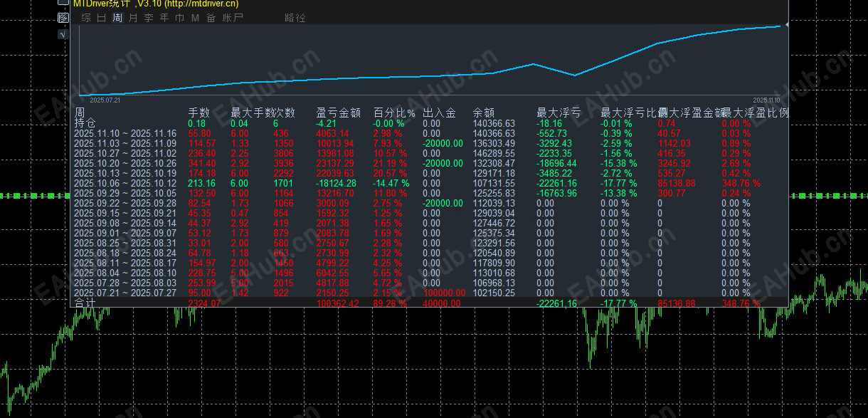Click the 周 column header

80,113
